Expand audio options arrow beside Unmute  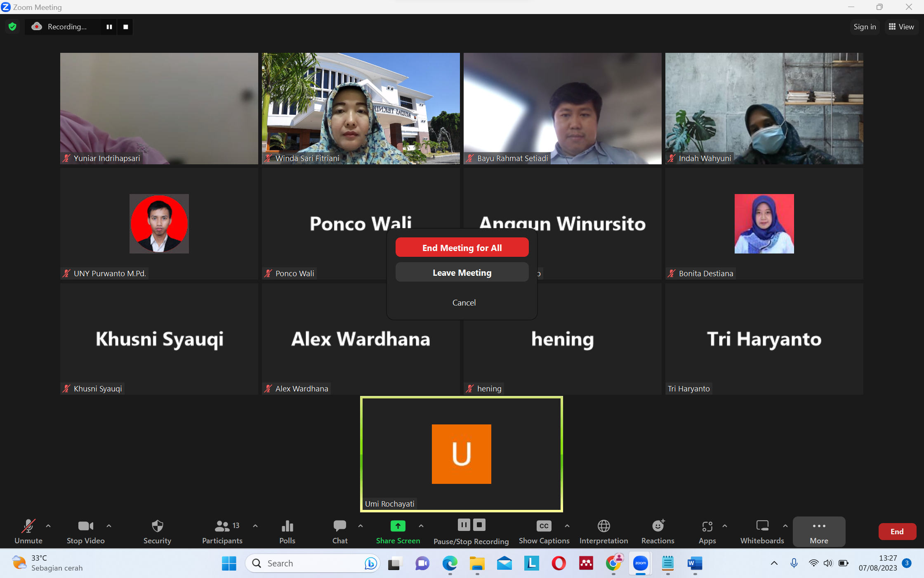click(x=48, y=526)
